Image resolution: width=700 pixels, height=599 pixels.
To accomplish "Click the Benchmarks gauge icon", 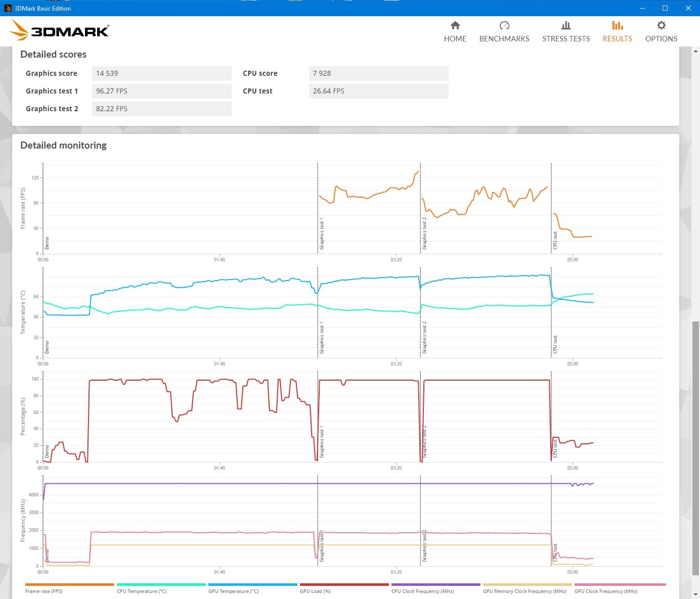I will coord(504,25).
